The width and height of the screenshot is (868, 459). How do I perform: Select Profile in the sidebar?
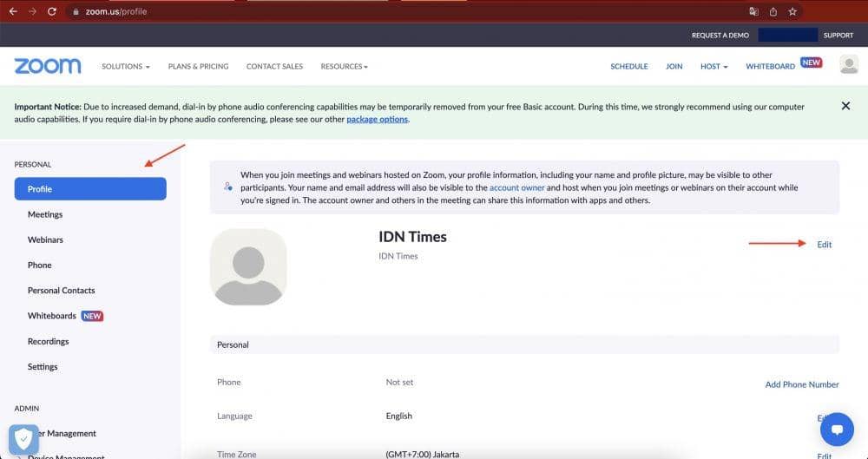tap(90, 189)
